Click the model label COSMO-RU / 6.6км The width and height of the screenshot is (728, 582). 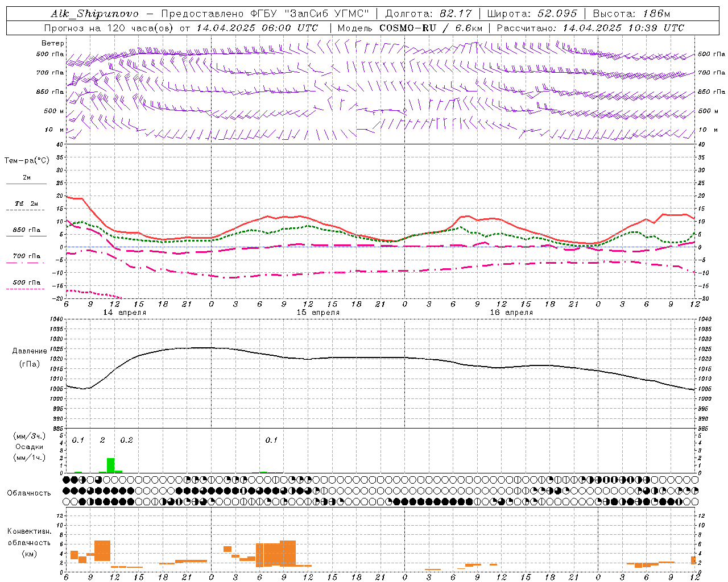click(431, 28)
